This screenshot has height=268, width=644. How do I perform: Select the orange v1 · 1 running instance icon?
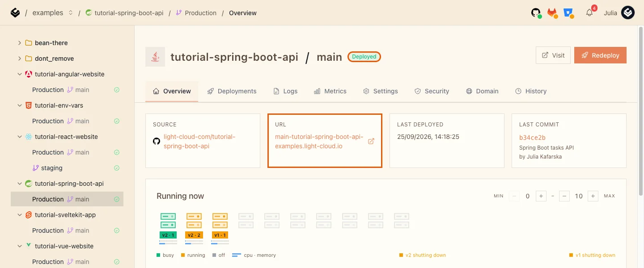(x=220, y=221)
